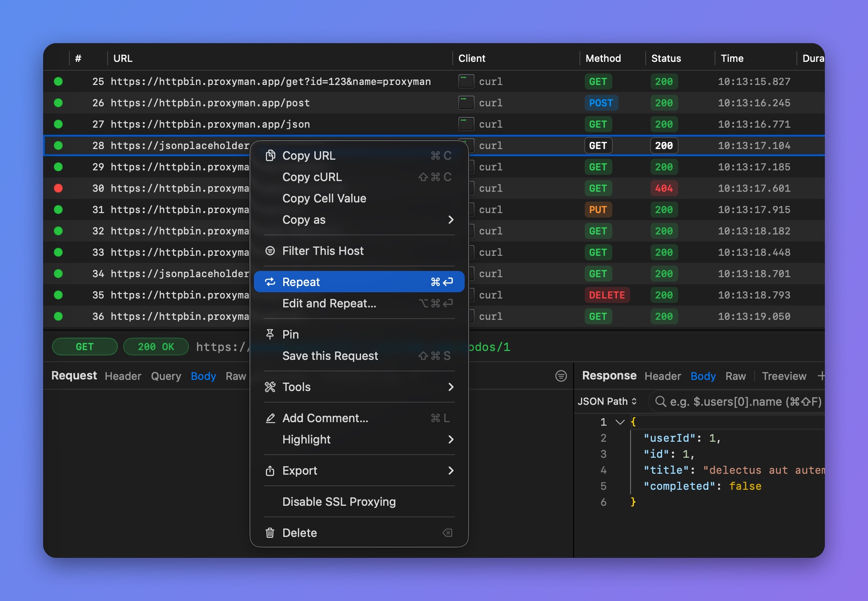Click the DELETE method badge in row 35

click(607, 295)
